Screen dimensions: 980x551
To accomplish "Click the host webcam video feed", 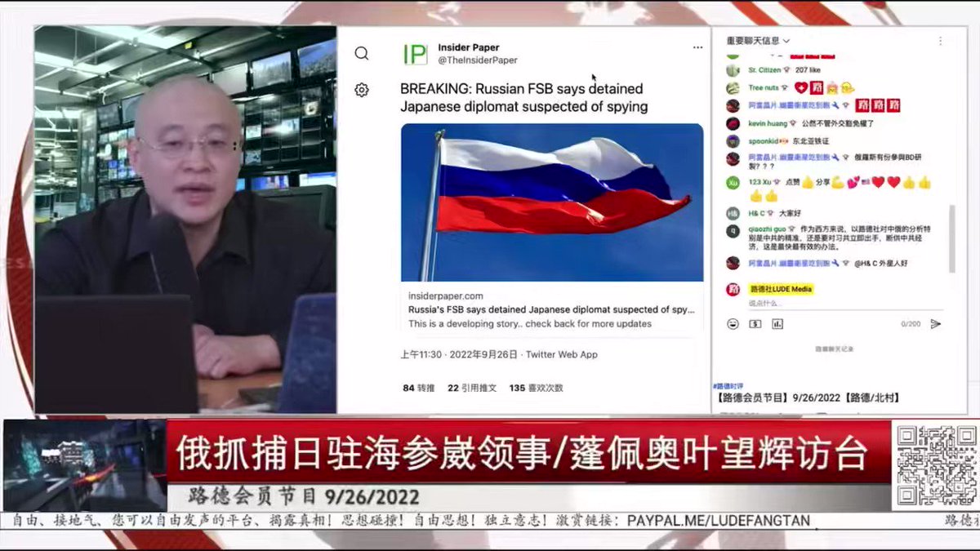I will pos(185,219).
